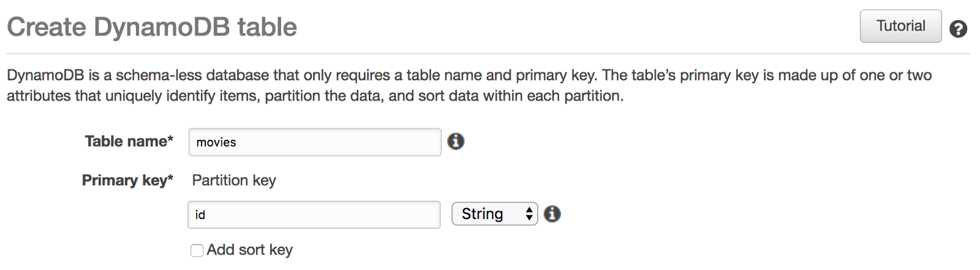Image resolution: width=980 pixels, height=270 pixels.
Task: Click the word 'String' in type selector
Action: [482, 214]
